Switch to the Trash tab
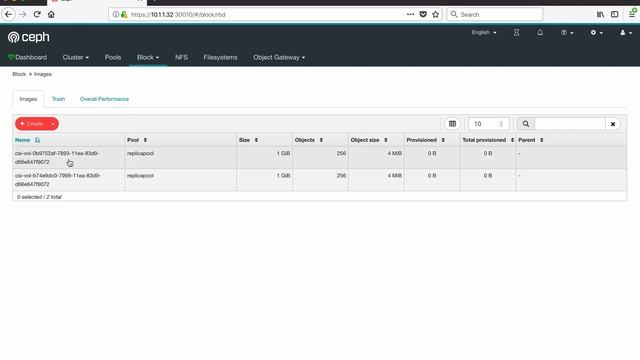Viewport: 640px width, 360px height. point(58,99)
